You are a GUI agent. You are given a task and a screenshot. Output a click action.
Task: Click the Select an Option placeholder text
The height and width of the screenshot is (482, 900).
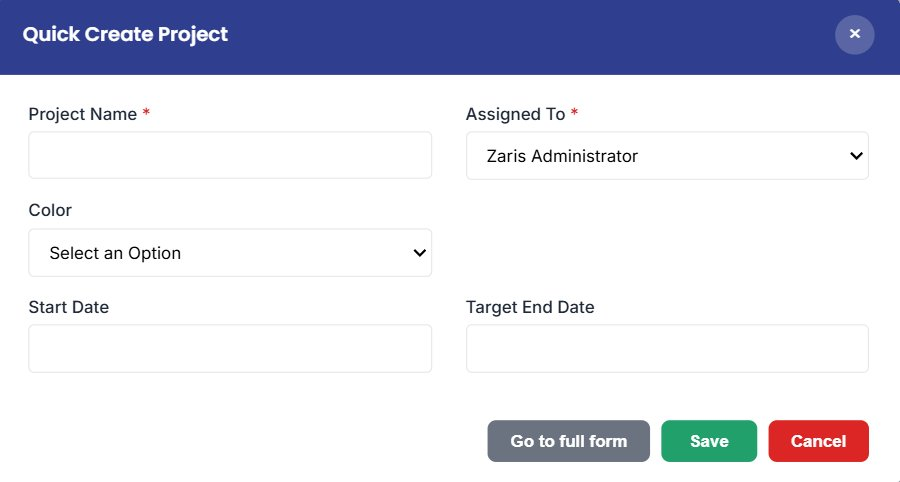pos(115,253)
